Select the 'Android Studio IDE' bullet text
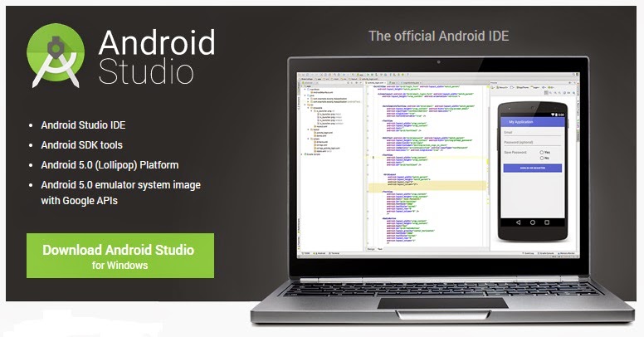The height and width of the screenshot is (337, 644). tap(83, 125)
